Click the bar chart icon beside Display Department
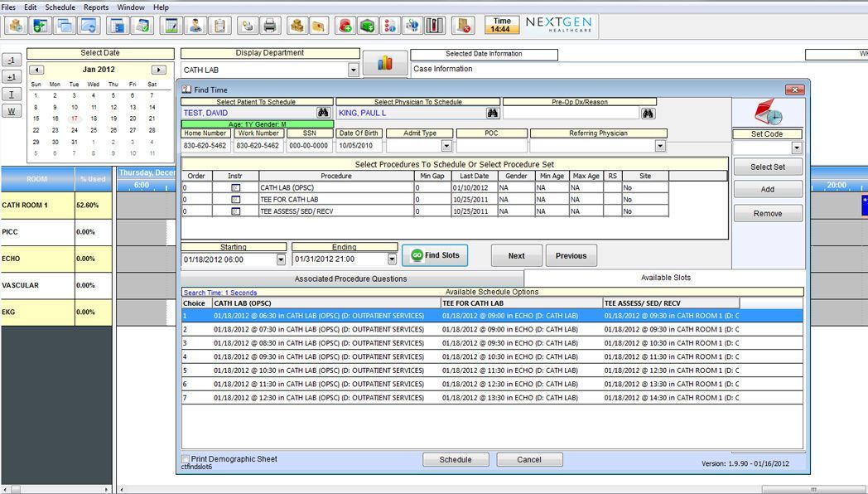868x494 pixels. point(384,64)
